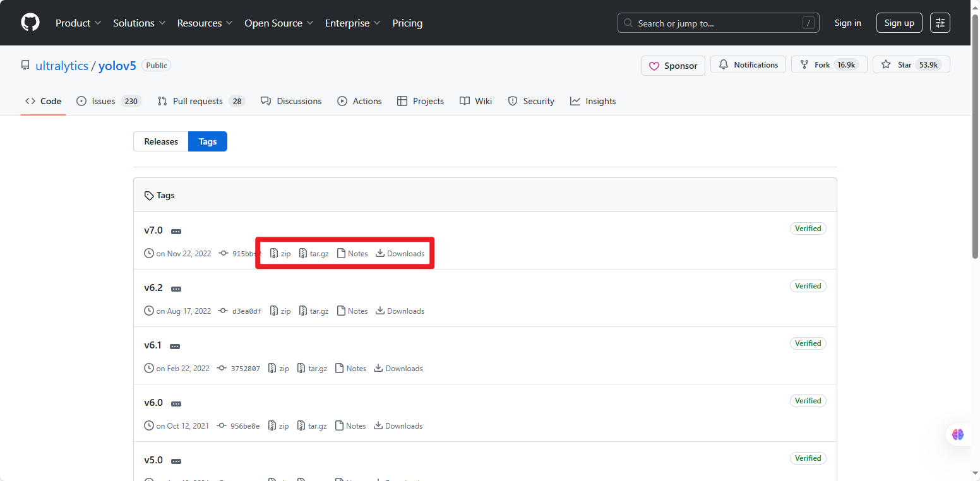Switch to the Actions tab
The height and width of the screenshot is (481, 980).
point(359,101)
